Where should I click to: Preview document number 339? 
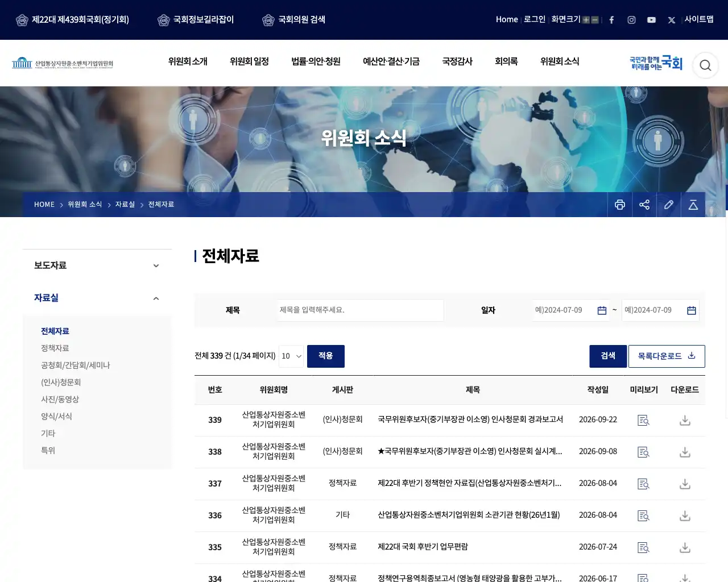(x=643, y=421)
